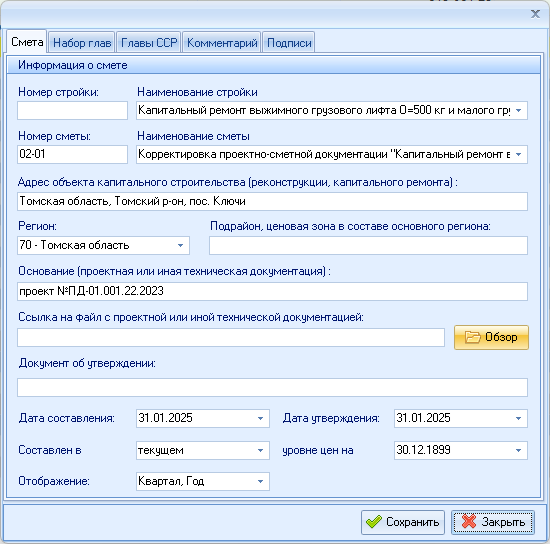Switch to the Набор глав tab
The image size is (550, 544).
pyautogui.click(x=82, y=43)
